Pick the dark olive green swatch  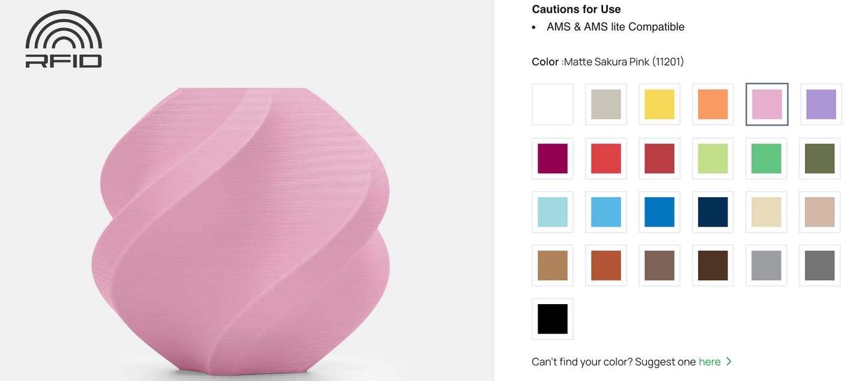(820, 159)
